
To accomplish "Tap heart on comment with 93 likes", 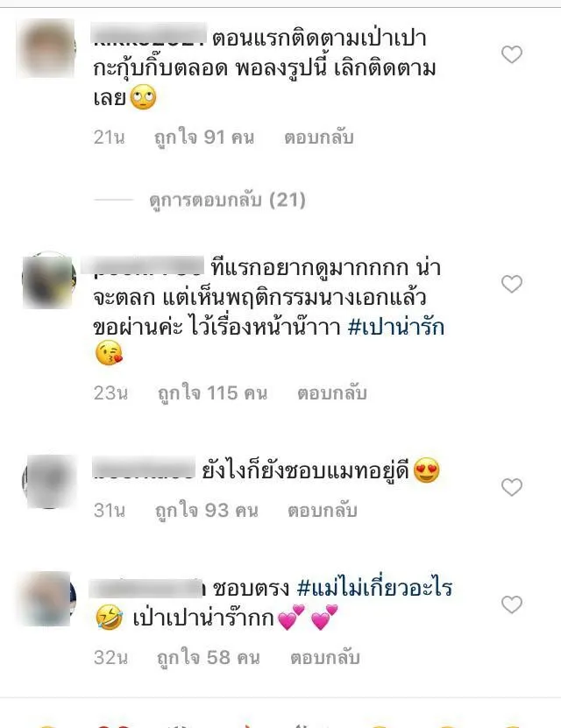I will [x=512, y=487].
